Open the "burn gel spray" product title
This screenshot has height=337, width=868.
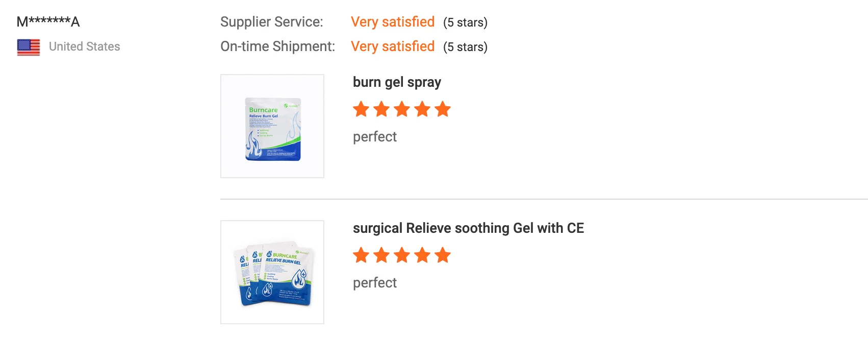tap(397, 82)
